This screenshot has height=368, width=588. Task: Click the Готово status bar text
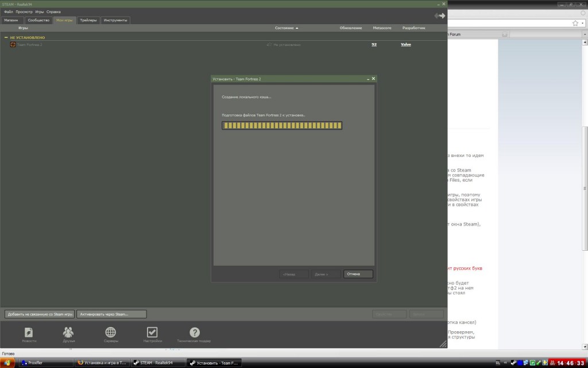(x=8, y=354)
